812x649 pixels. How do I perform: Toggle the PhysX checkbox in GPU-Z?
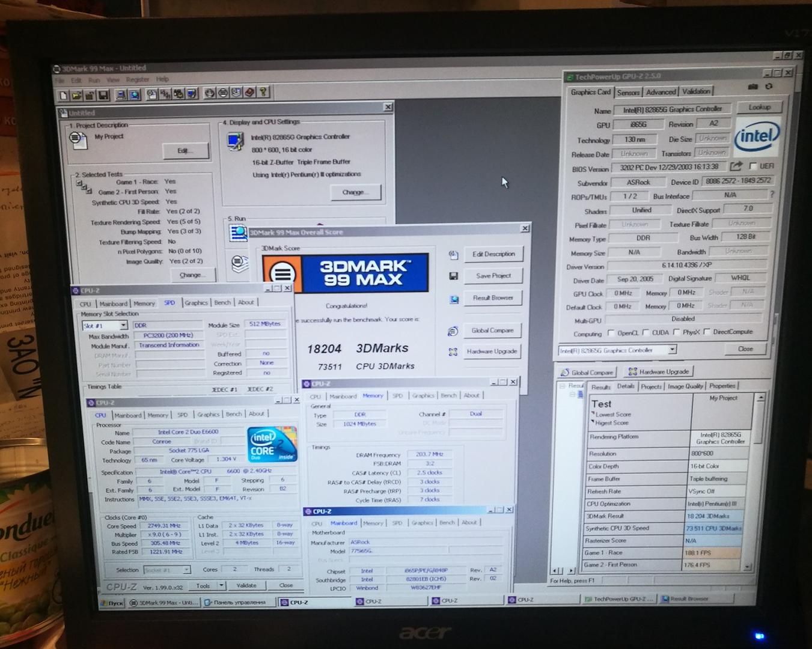coord(676,332)
